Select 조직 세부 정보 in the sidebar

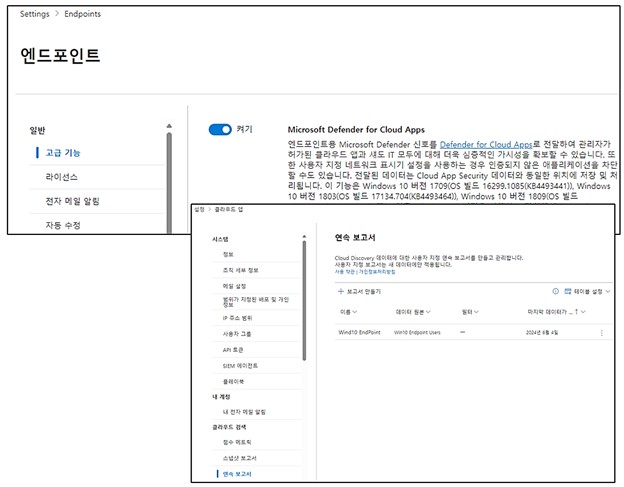tap(240, 270)
